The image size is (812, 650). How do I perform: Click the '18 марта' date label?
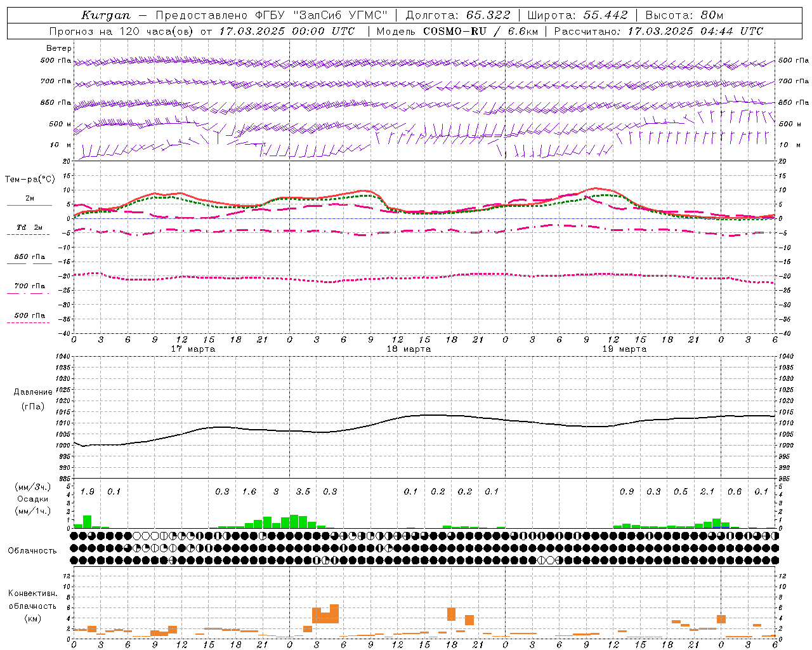coord(409,348)
